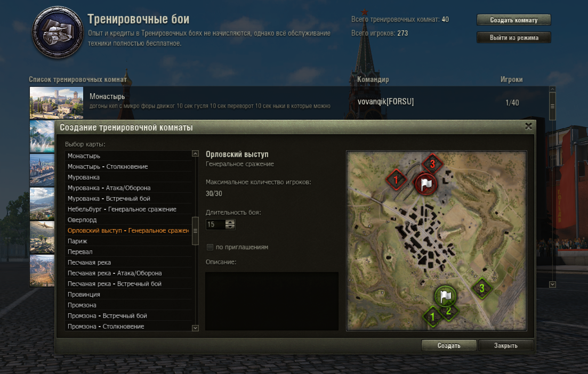This screenshot has height=374, width=588.
Task: Click the green team white flag base marker
Action: coord(445,296)
